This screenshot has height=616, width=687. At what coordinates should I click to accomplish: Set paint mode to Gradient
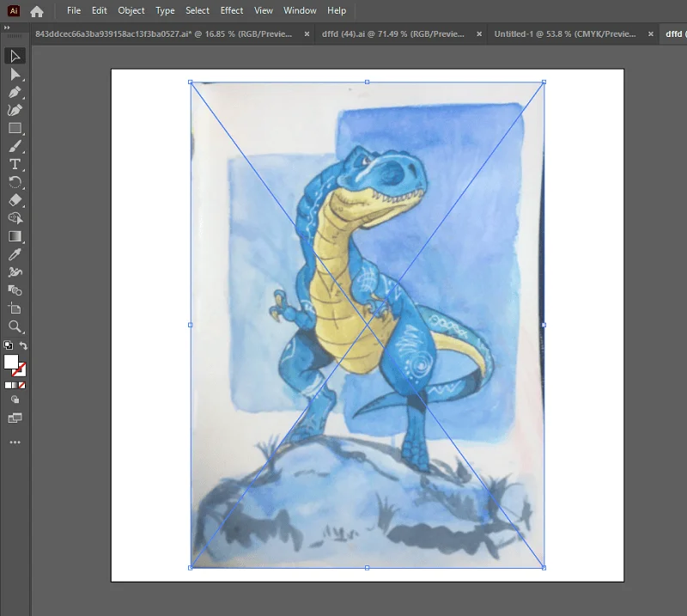[x=15, y=386]
